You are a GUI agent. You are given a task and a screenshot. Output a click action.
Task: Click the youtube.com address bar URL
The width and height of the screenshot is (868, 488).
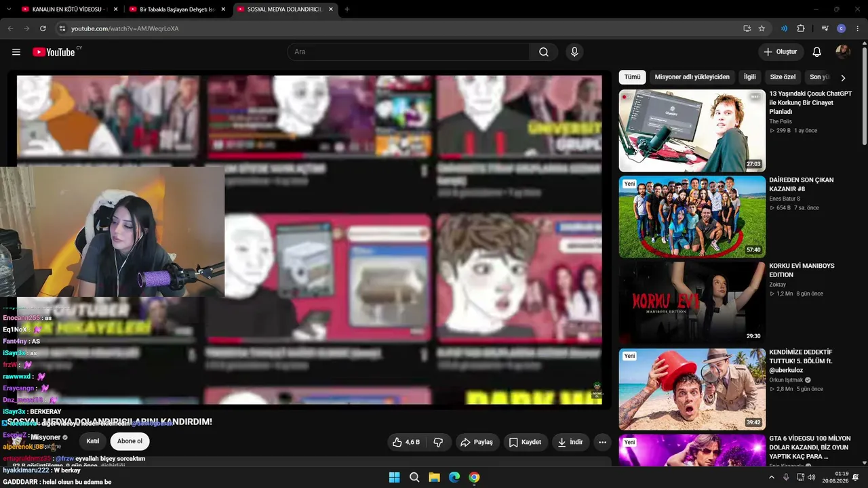125,28
